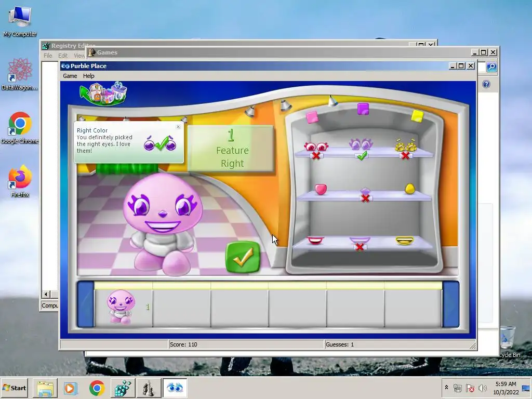
Task: Click the Games window search button
Action: coord(491,67)
